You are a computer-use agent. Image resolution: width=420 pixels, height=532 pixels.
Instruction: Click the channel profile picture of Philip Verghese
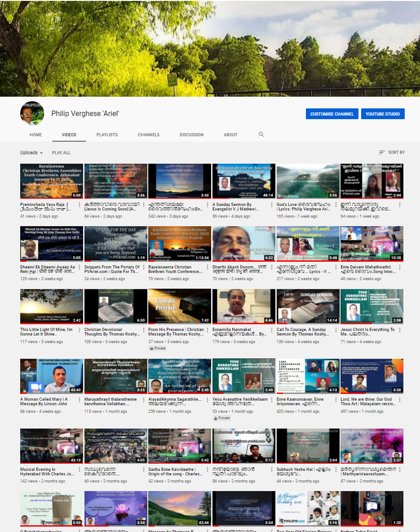tap(31, 113)
